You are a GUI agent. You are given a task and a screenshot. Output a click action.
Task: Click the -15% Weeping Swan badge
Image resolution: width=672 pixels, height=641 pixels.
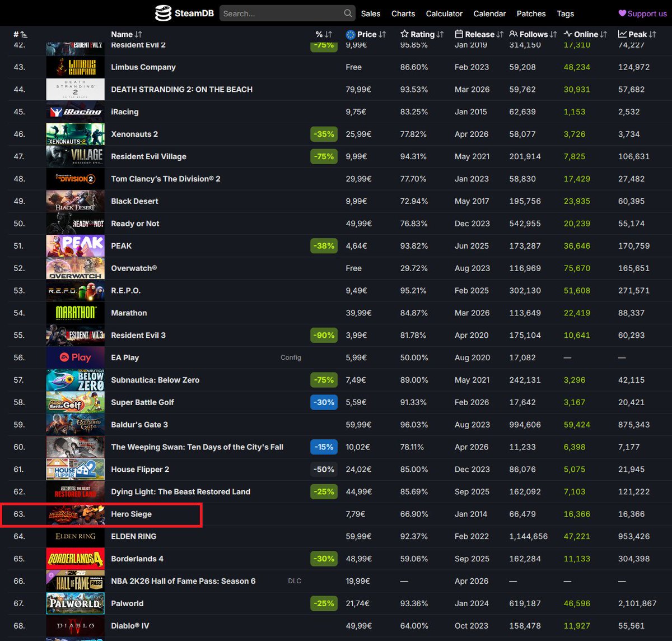tap(324, 447)
